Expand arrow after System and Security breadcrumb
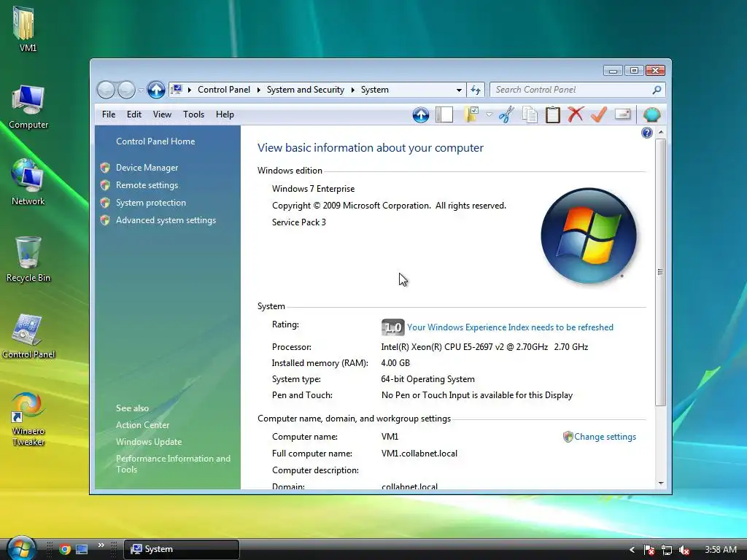 click(x=353, y=90)
